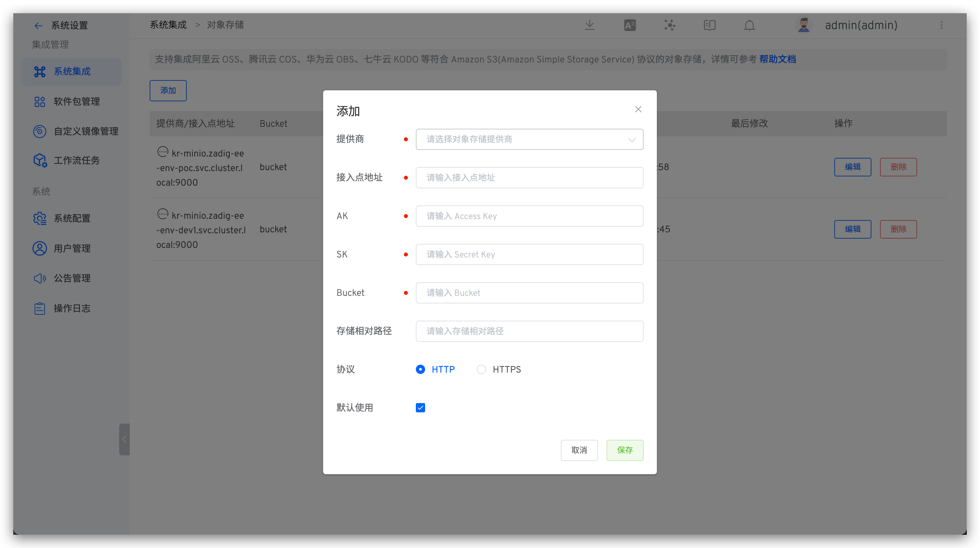Click the language translation icon

pos(630,25)
